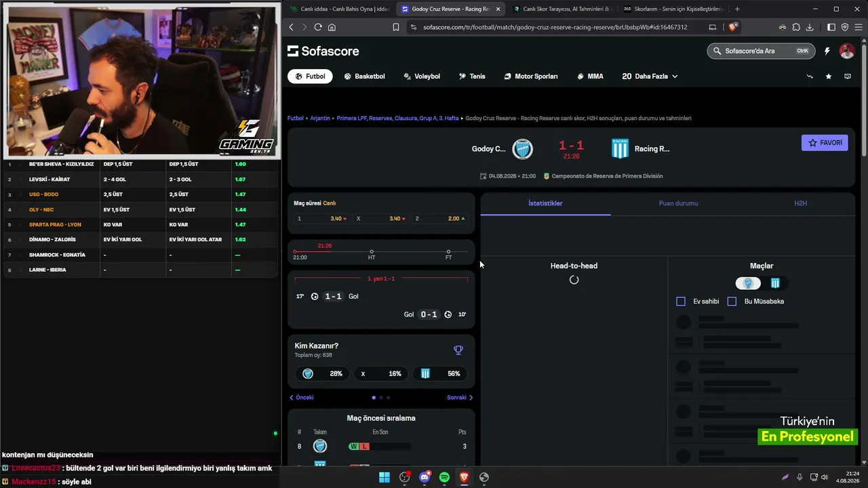Open Discord from the taskbar
Viewport: 868px width, 488px height.
(x=425, y=477)
